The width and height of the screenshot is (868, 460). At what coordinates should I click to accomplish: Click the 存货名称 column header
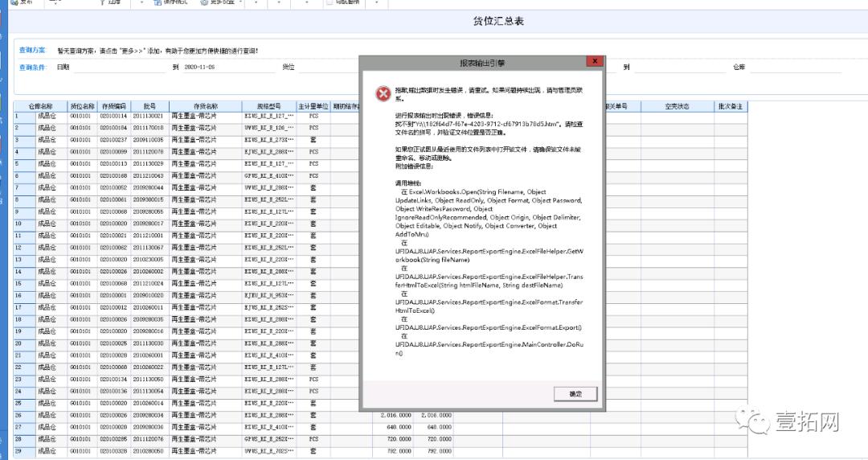(206, 106)
